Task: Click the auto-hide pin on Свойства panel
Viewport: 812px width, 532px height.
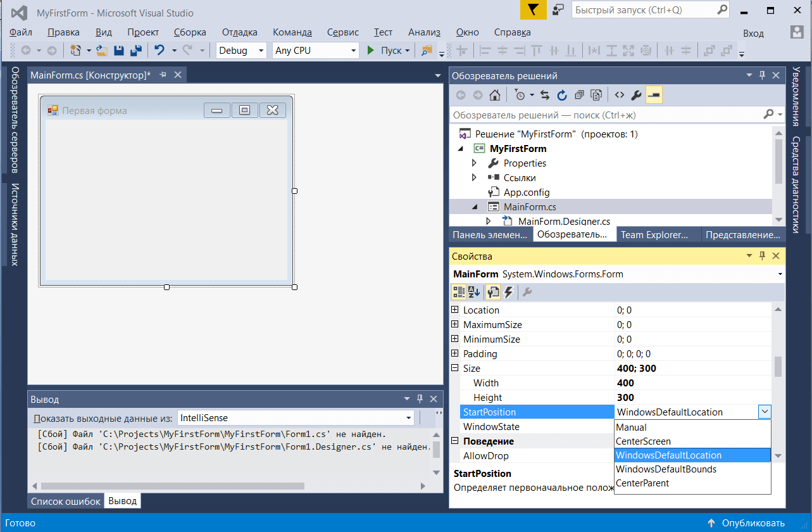Action: pos(762,256)
